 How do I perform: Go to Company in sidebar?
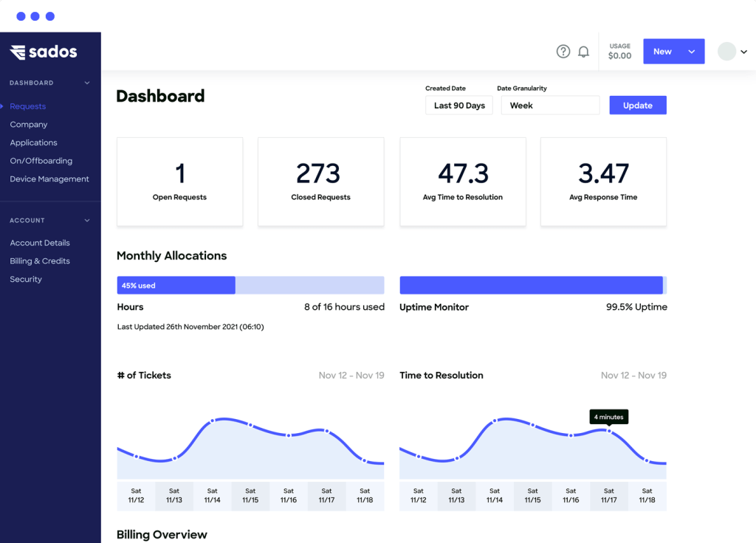(x=29, y=125)
